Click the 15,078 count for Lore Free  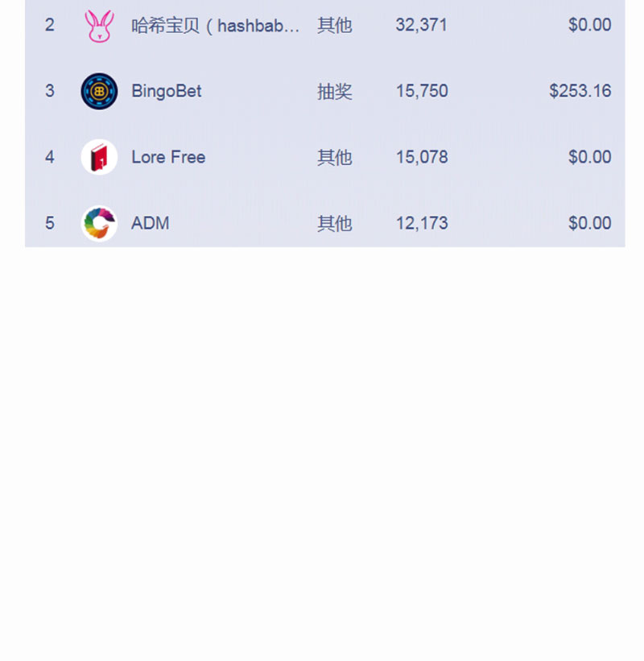(x=422, y=157)
